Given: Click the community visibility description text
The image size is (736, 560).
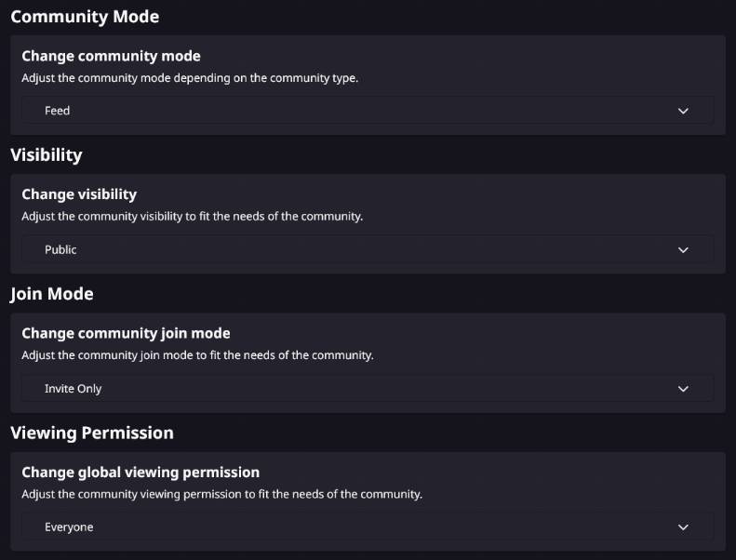Looking at the screenshot, I should click(192, 217).
